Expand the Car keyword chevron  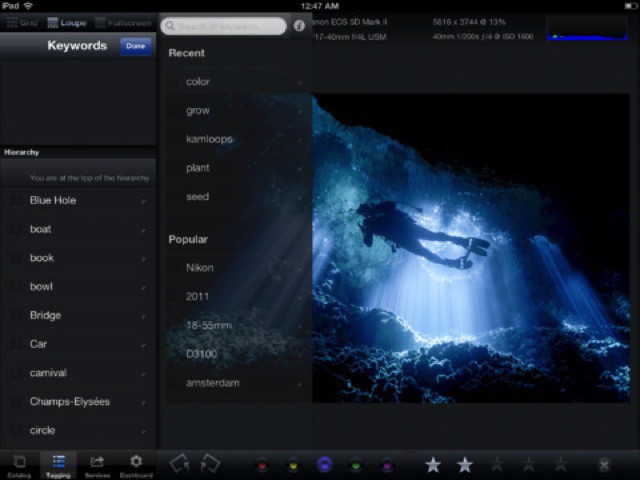point(144,346)
